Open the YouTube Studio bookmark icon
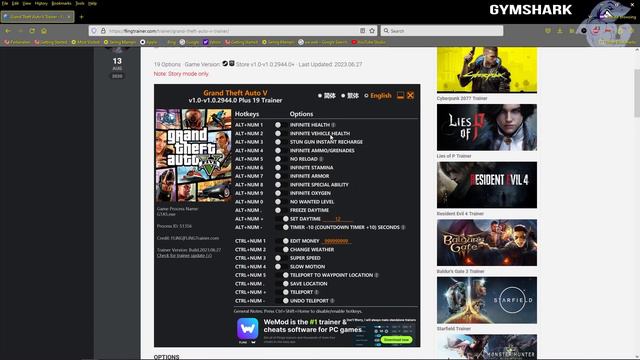This screenshot has height=360, width=640. 354,42
